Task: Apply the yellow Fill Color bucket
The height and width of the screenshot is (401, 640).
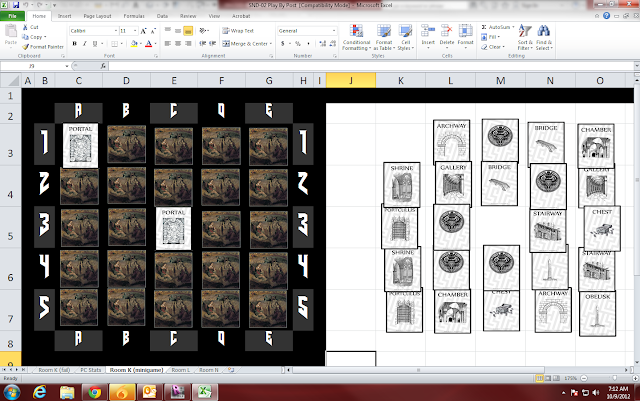Action: pos(134,44)
